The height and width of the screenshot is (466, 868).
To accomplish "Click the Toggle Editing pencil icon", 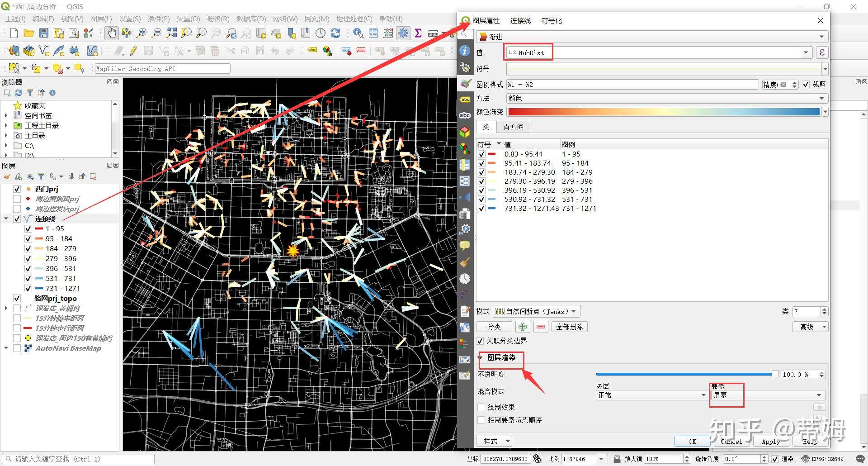I will pos(134,51).
